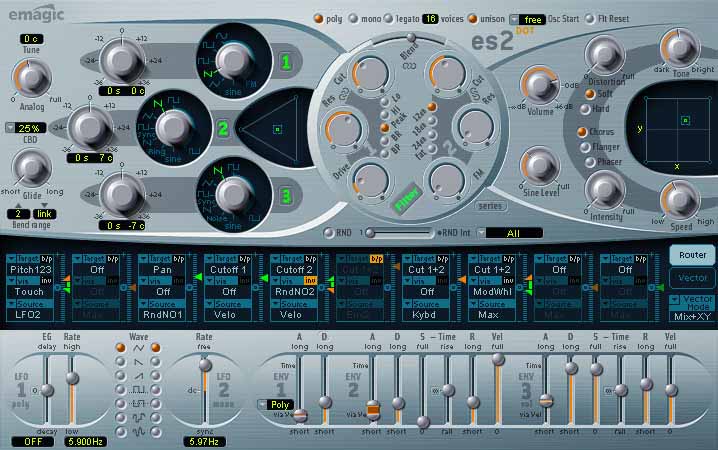Click chain link icon beside Filter 1 Cut label
The width and height of the screenshot is (718, 450).
click(344, 94)
